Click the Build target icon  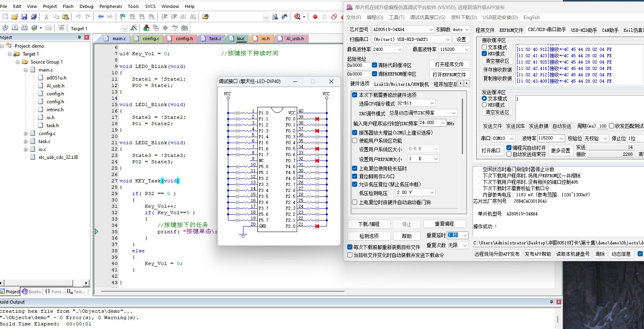pyautogui.click(x=15, y=28)
